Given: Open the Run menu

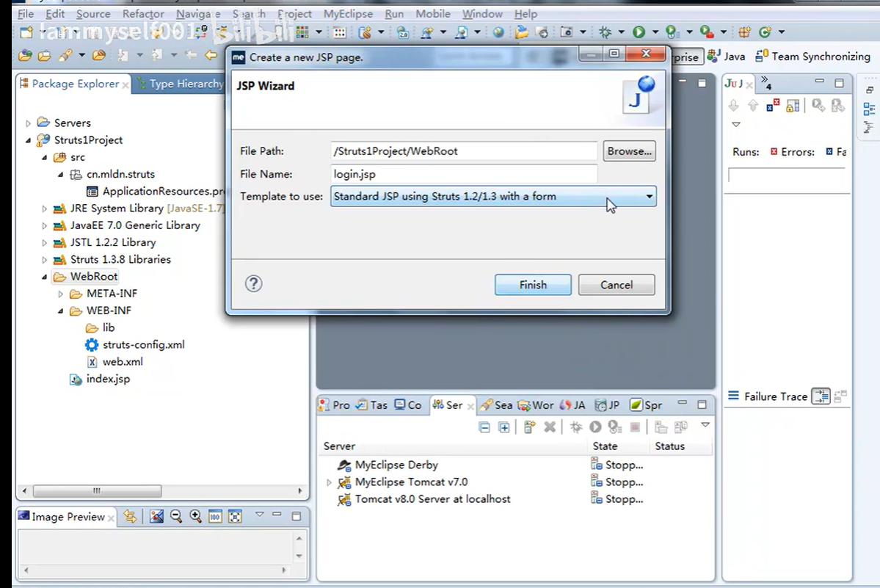Looking at the screenshot, I should 394,13.
